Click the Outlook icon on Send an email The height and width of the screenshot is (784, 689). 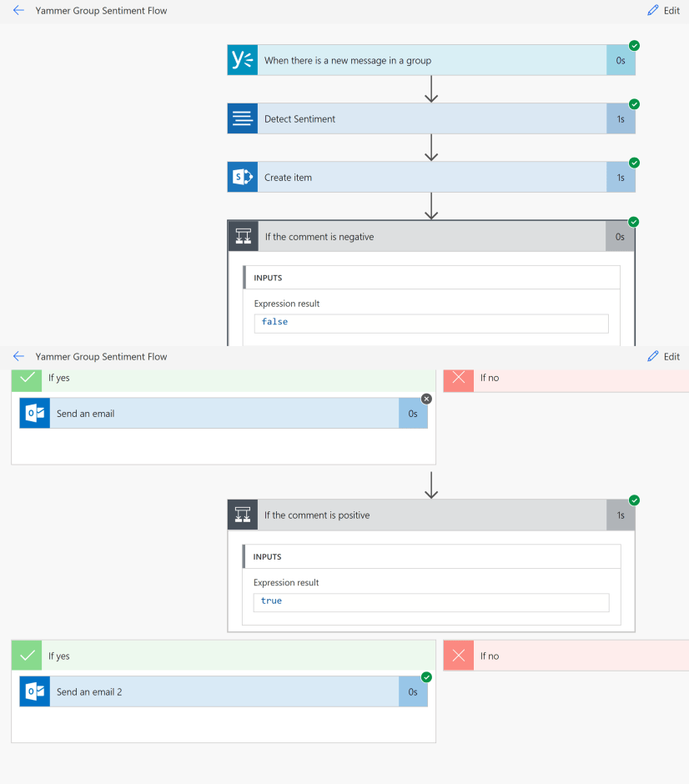point(35,413)
